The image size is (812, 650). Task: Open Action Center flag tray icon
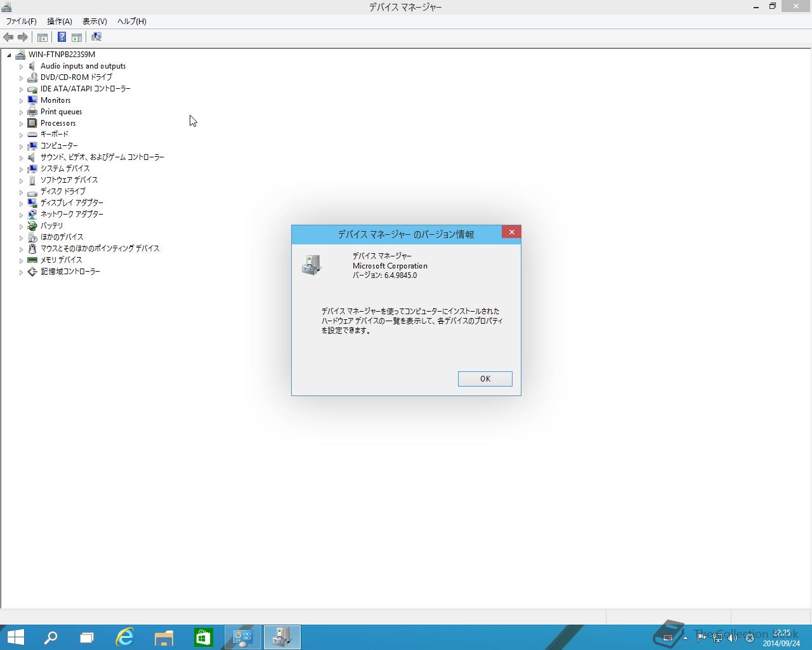702,638
